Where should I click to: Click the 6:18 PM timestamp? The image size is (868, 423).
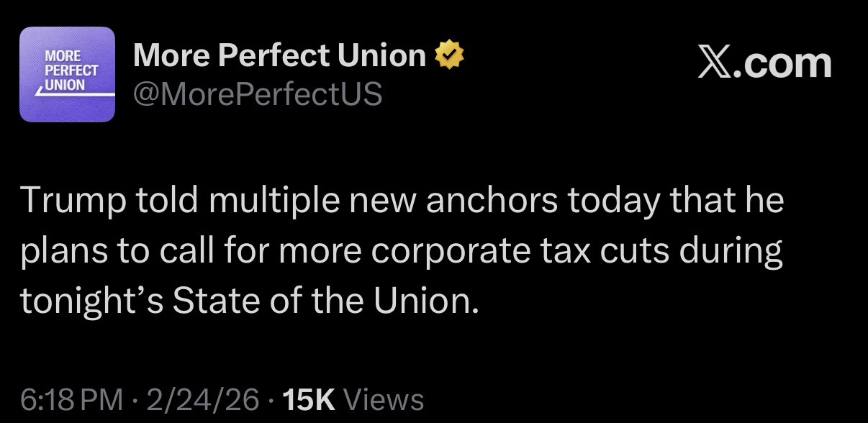click(x=71, y=398)
